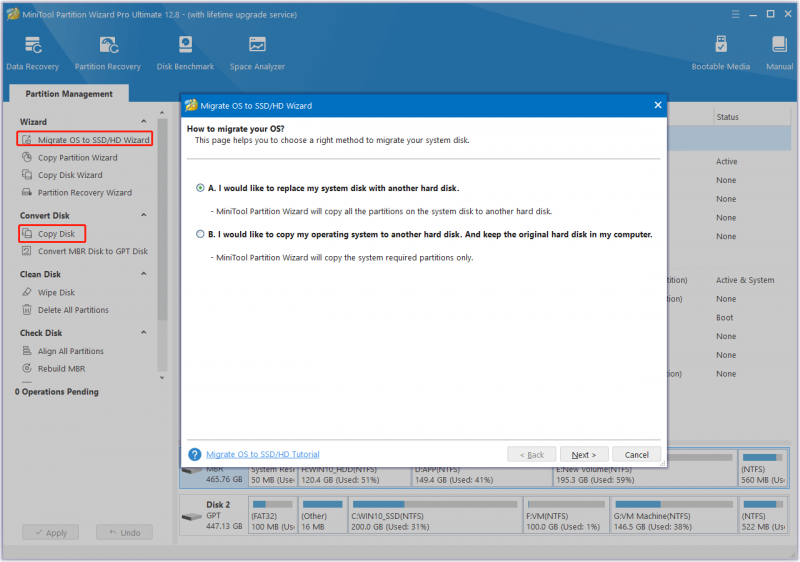Viewport: 800px width, 562px height.
Task: Click Next in the wizard
Action: pyautogui.click(x=584, y=454)
